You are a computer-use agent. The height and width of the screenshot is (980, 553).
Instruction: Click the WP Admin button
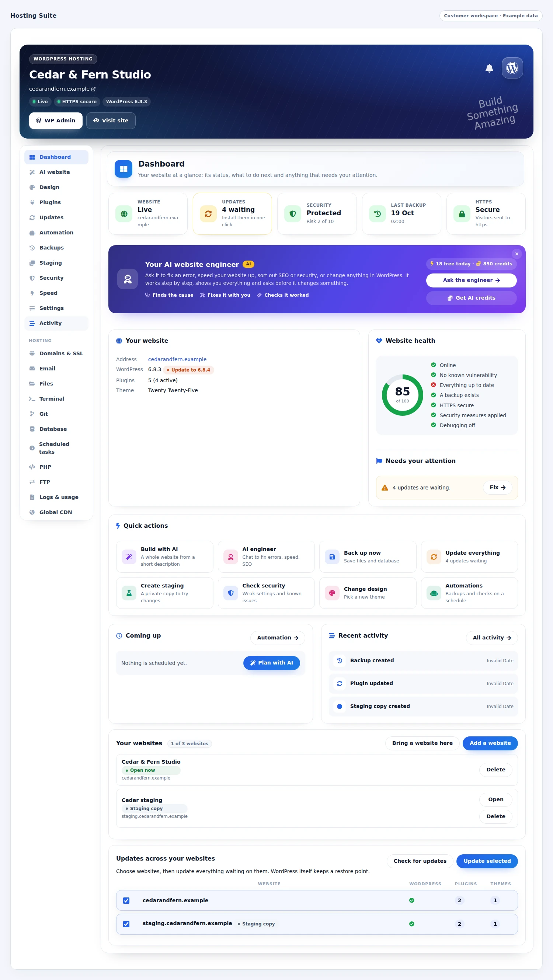point(56,121)
